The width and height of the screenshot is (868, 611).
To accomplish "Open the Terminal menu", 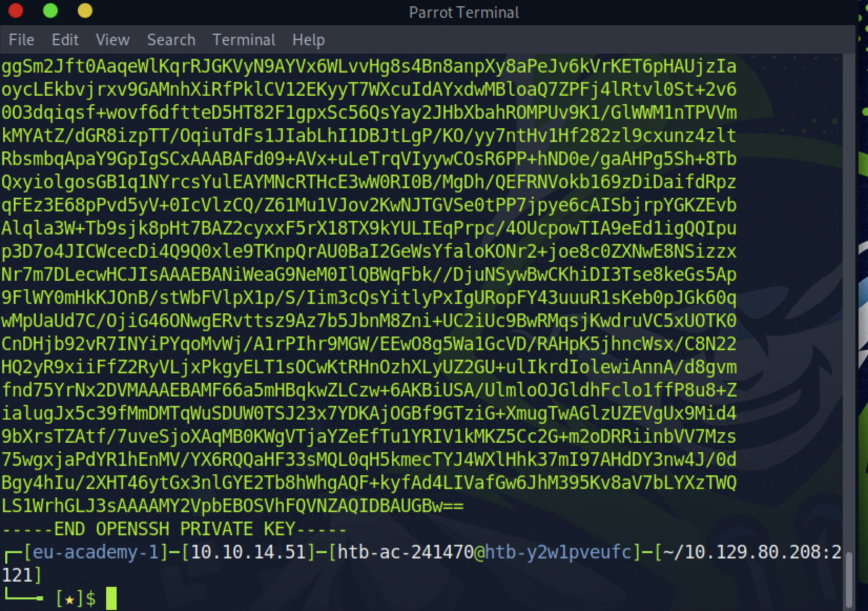I will click(x=244, y=40).
